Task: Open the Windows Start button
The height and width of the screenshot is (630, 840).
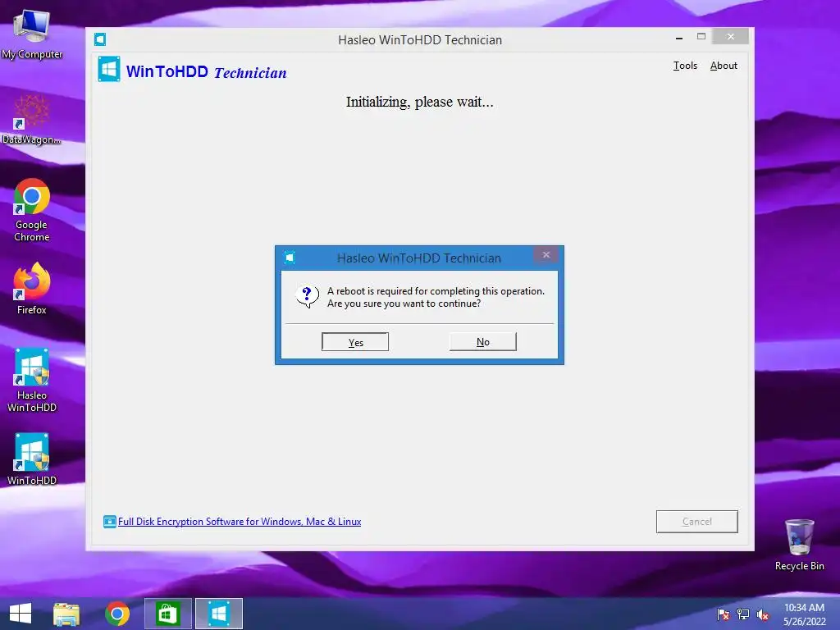Action: 21,614
